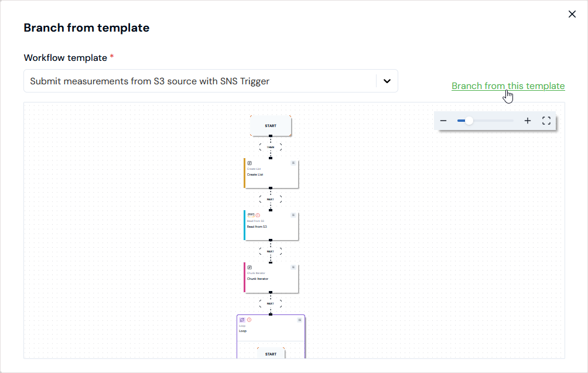Click the red warning icon on Loop node
588x373 pixels.
click(249, 320)
